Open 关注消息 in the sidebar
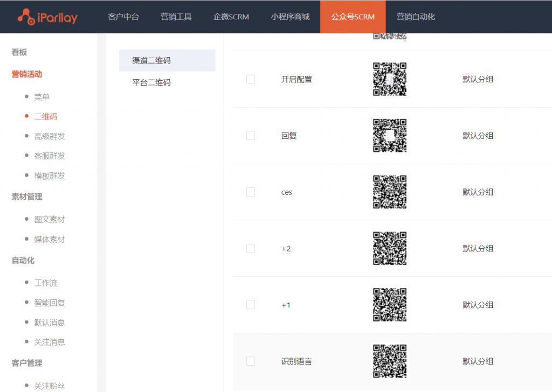The image size is (552, 392). coord(50,342)
